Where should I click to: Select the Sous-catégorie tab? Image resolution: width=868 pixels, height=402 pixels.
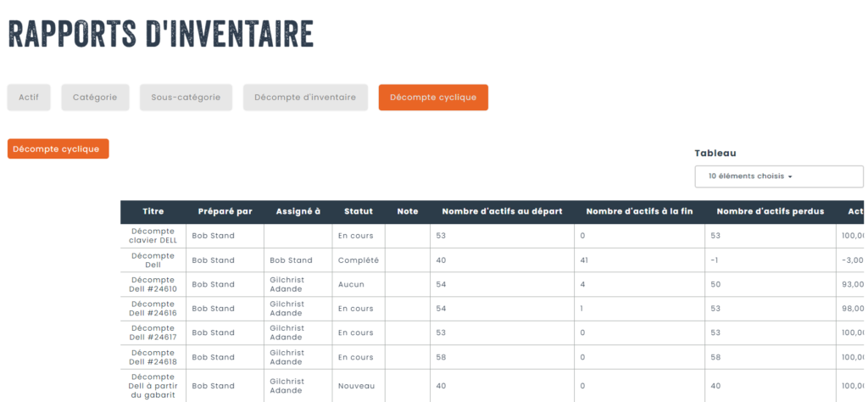click(186, 98)
